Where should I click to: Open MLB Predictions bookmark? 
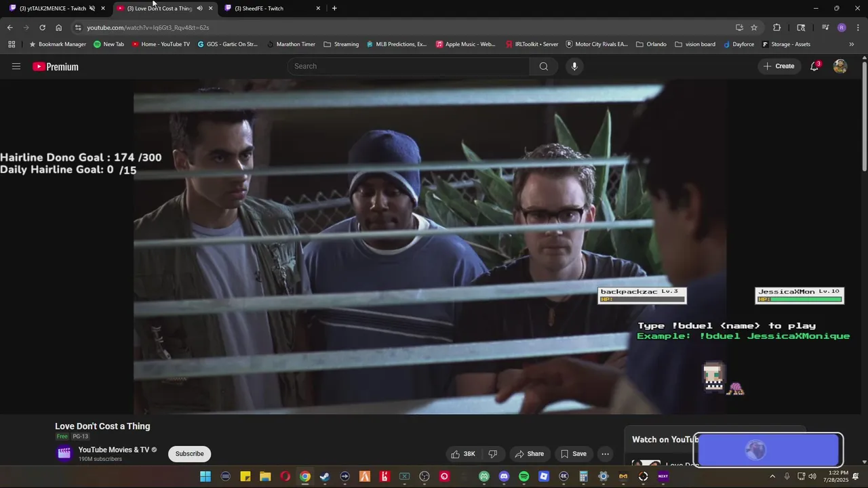(397, 44)
